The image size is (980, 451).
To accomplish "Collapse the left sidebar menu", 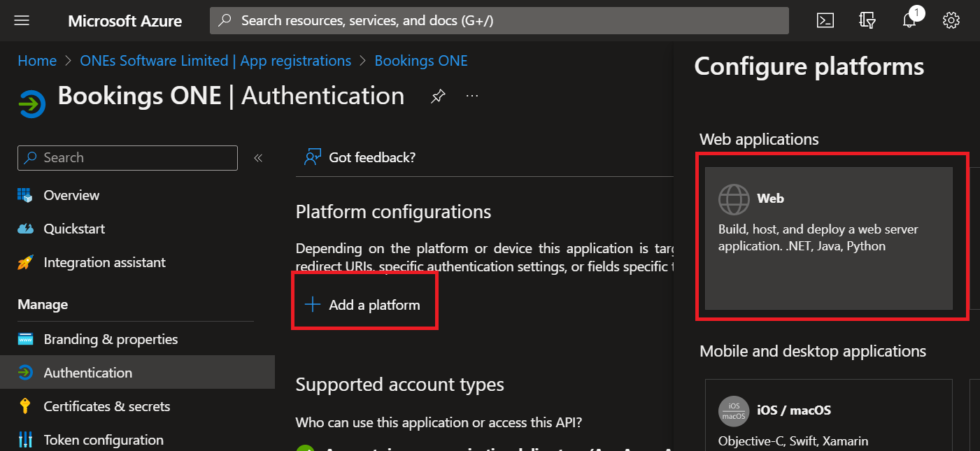I will (258, 158).
